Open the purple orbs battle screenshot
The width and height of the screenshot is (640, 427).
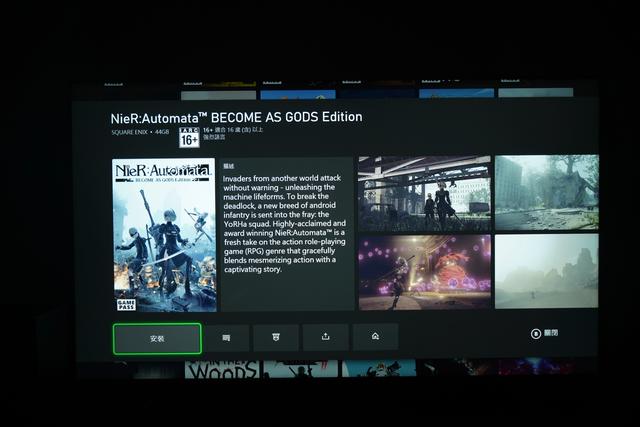point(424,272)
